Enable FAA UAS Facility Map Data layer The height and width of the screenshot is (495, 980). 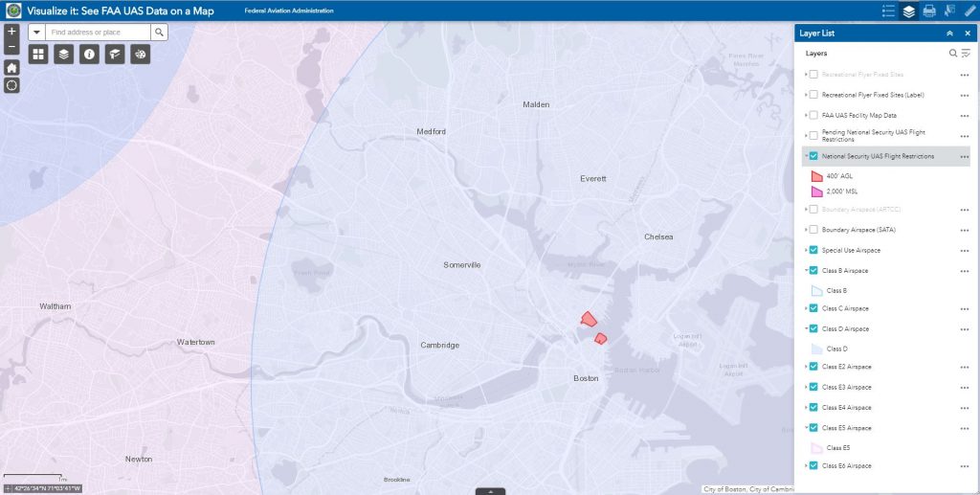click(x=813, y=115)
